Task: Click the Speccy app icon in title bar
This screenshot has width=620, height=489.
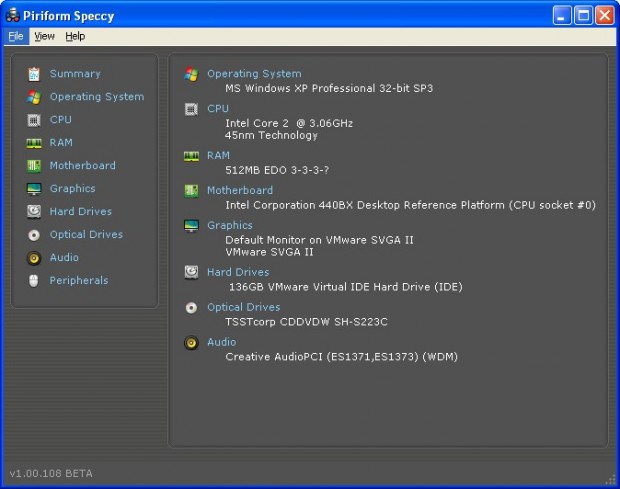Action: pyautogui.click(x=13, y=15)
